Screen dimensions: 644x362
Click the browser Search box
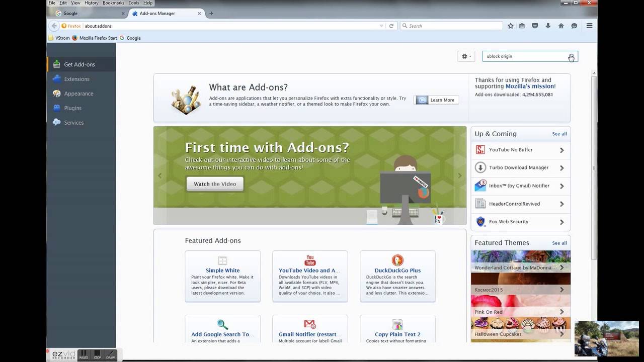coord(451,26)
